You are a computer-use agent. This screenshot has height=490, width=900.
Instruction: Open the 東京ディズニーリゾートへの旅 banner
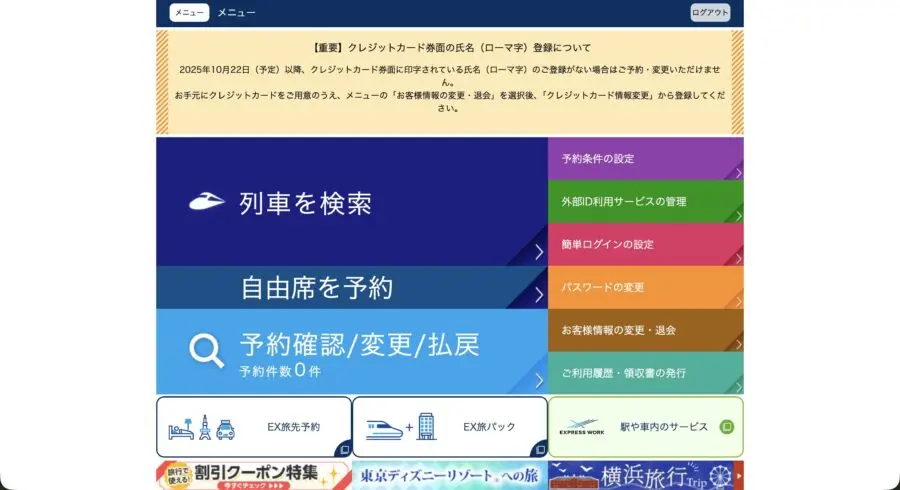[448, 475]
